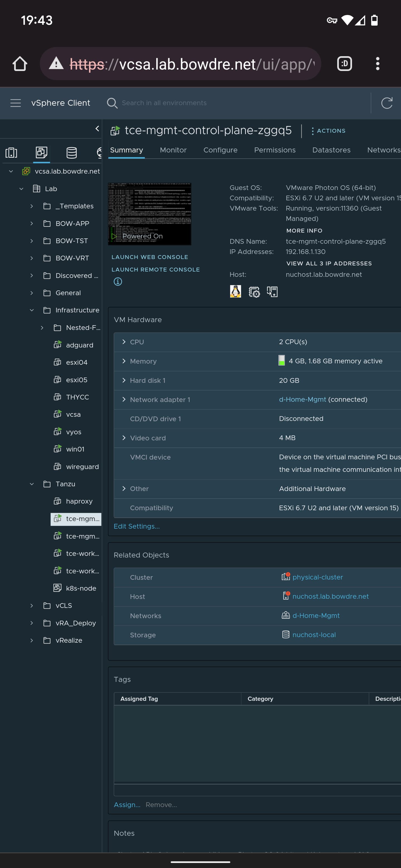Open the Datastores tab
Viewport: 401px width, 868px height.
(331, 150)
